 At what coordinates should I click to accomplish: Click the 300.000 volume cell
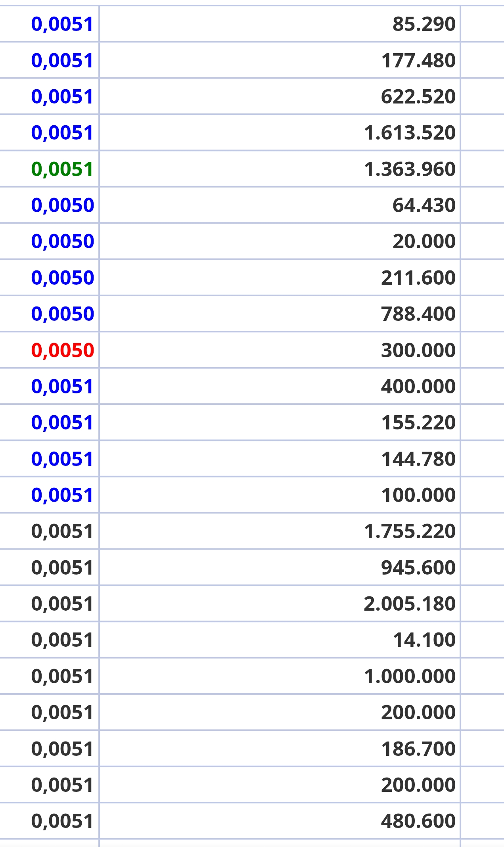coord(418,351)
